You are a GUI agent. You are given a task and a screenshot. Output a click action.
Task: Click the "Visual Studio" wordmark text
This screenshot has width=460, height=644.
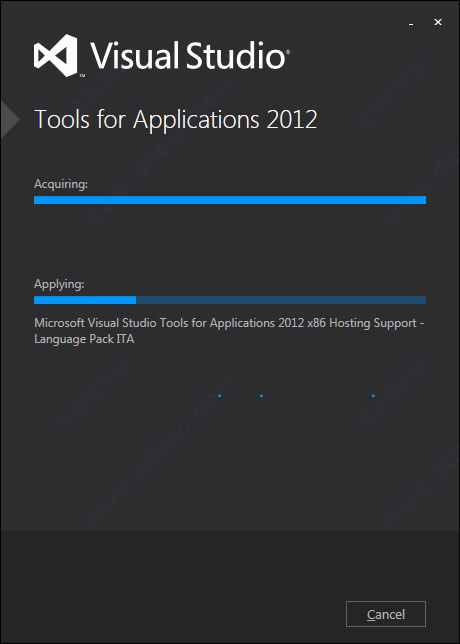click(x=187, y=56)
